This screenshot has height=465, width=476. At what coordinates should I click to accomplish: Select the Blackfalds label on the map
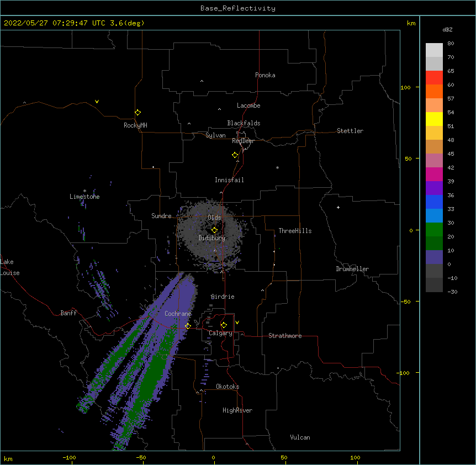click(244, 123)
